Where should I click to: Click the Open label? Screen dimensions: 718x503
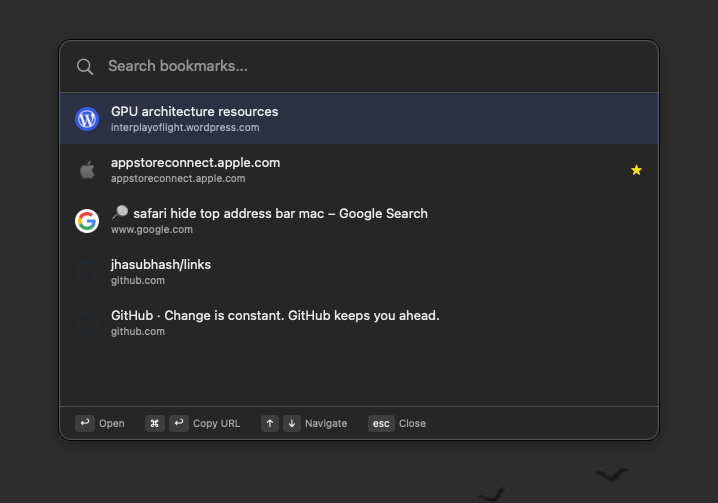[112, 423]
